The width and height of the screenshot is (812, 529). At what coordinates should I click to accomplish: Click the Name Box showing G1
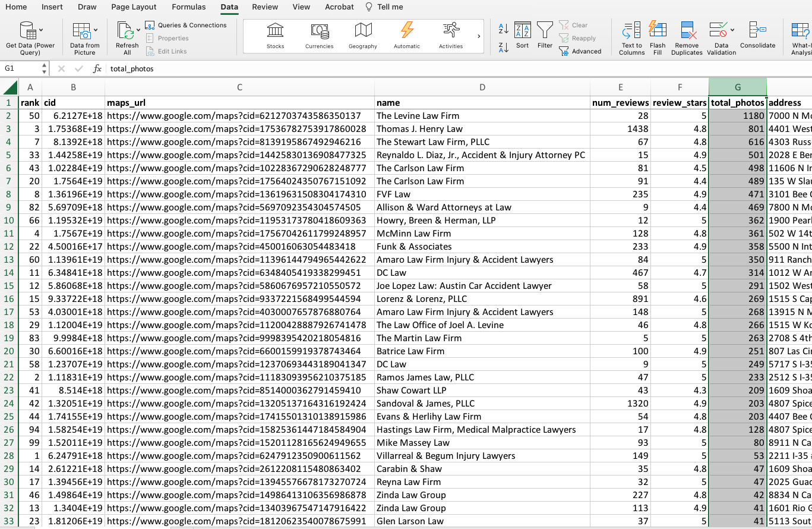[x=23, y=68]
